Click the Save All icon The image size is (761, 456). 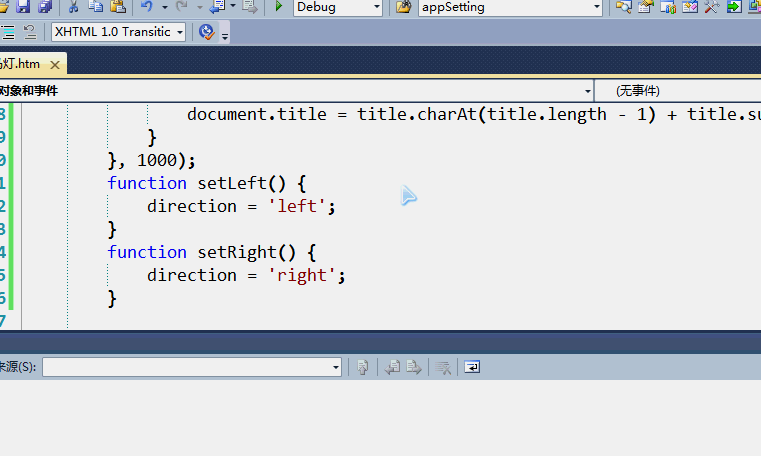point(45,6)
